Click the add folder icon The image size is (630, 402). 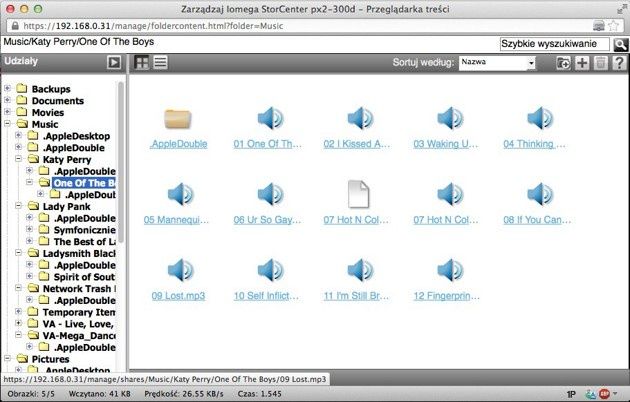coord(563,63)
